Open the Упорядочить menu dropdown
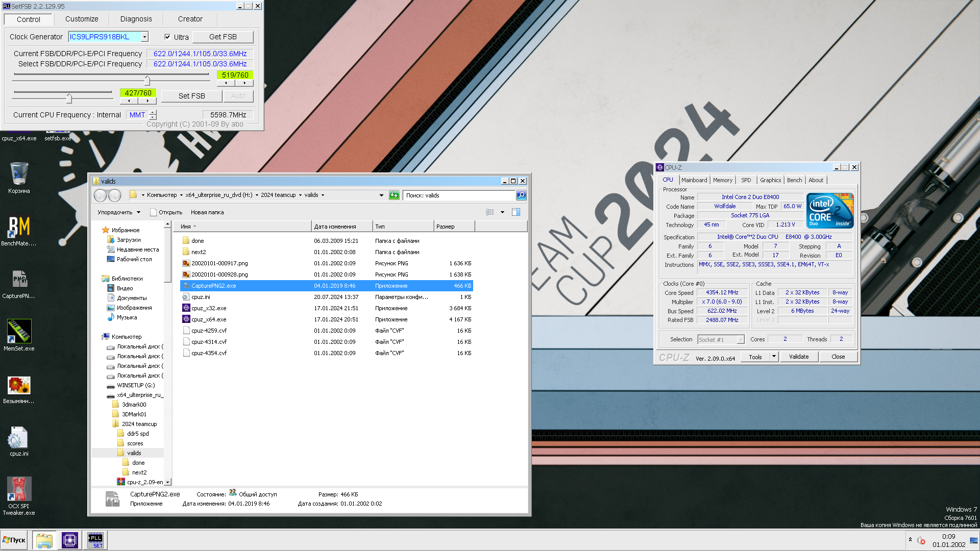Screen dimensions: 980x551 [118, 212]
